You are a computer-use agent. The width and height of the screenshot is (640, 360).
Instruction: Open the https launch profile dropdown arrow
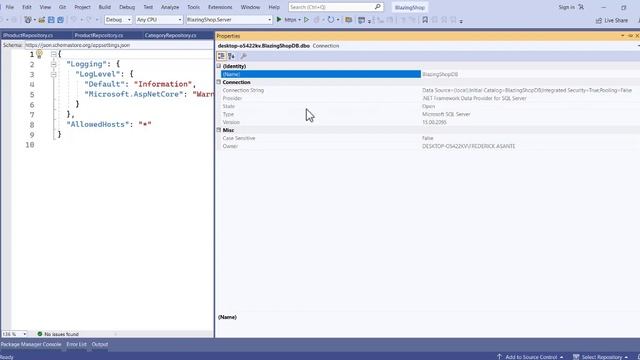tap(299, 20)
